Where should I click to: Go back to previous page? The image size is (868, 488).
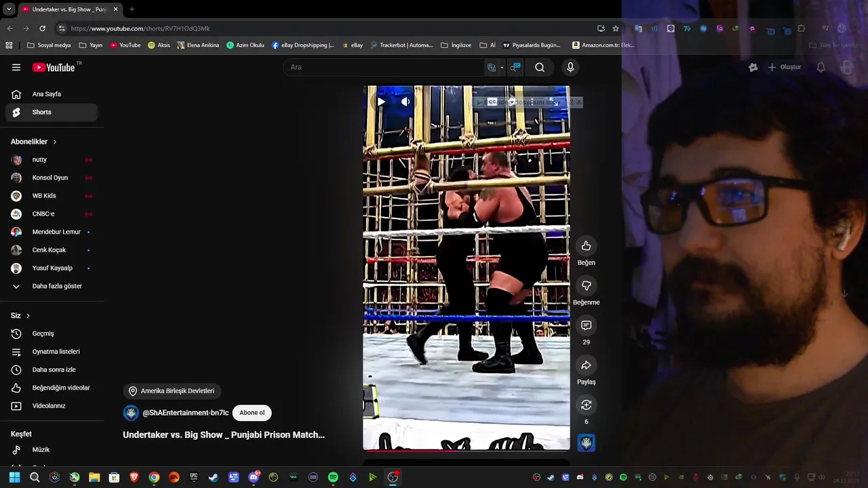click(9, 28)
